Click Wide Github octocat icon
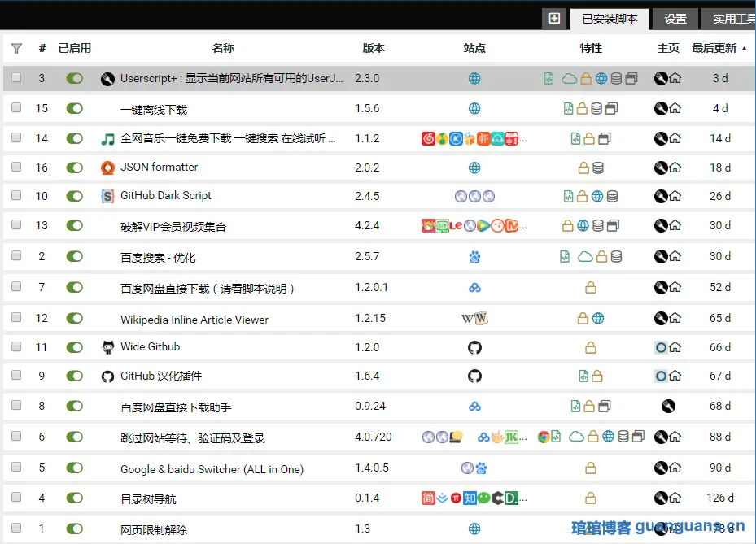This screenshot has height=544, width=756. pyautogui.click(x=107, y=347)
